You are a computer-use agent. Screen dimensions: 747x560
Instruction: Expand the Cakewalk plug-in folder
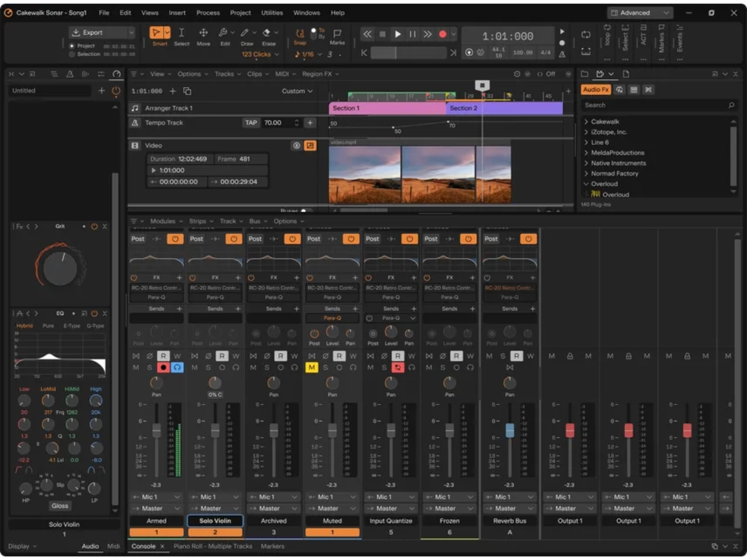coord(586,122)
